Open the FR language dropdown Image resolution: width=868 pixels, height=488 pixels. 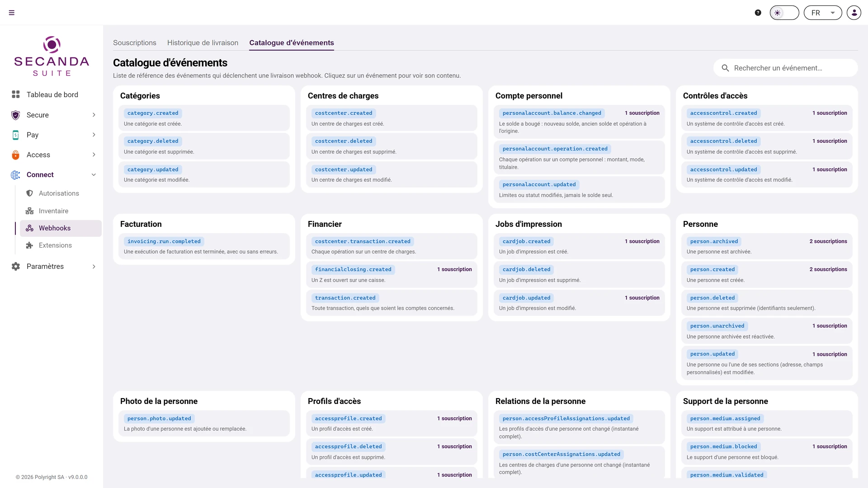coord(823,13)
